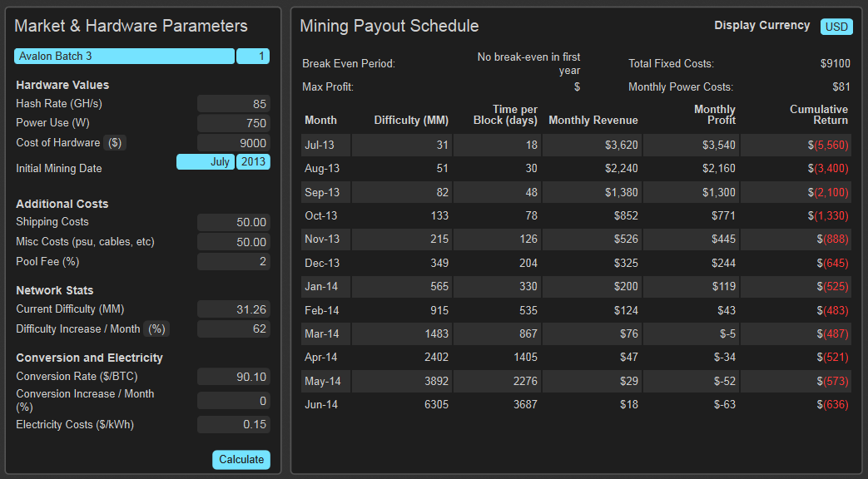Viewport: 868px width, 479px height.
Task: Click the Calculate button
Action: (x=241, y=460)
